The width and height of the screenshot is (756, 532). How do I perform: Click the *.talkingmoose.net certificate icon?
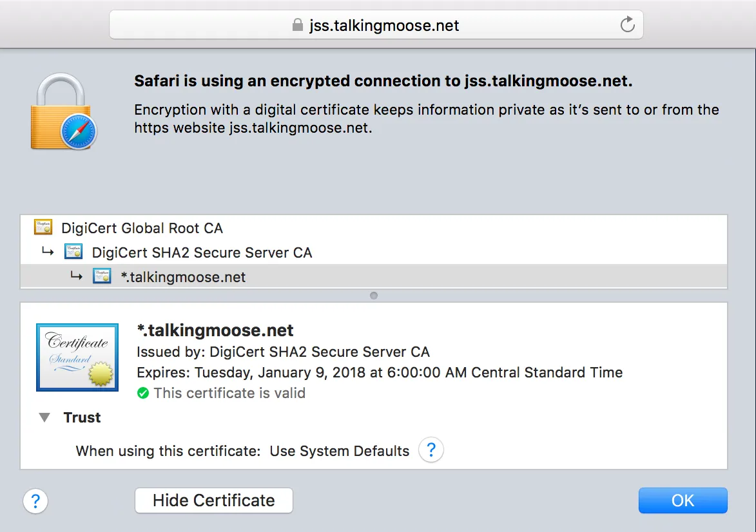tap(102, 276)
